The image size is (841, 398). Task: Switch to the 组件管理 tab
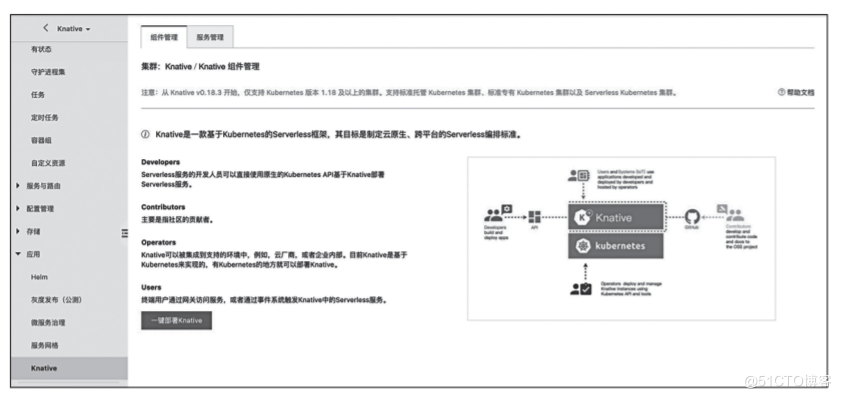[164, 37]
